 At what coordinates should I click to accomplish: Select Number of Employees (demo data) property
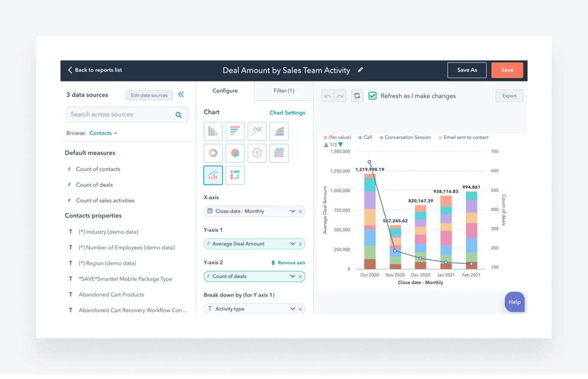(127, 248)
